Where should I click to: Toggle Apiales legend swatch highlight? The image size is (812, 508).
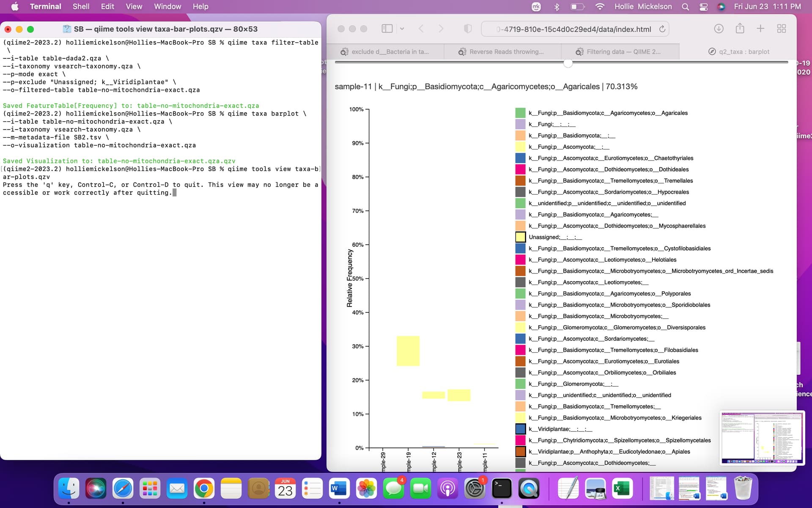point(520,452)
